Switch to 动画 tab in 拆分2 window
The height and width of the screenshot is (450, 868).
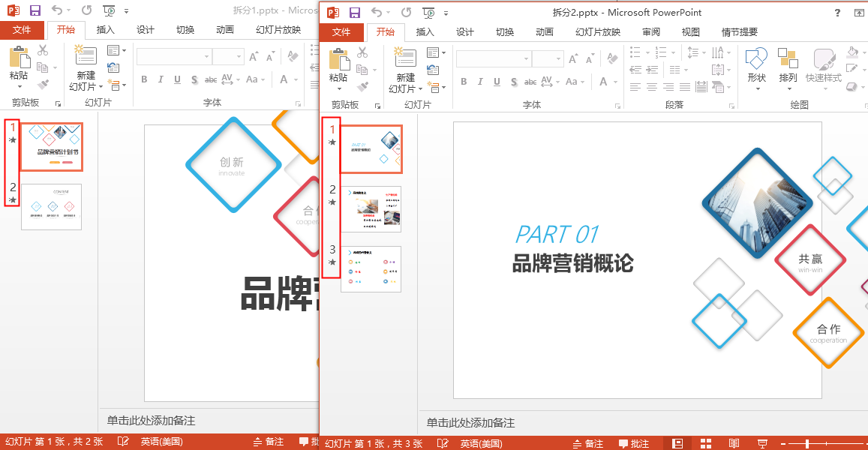(x=545, y=32)
